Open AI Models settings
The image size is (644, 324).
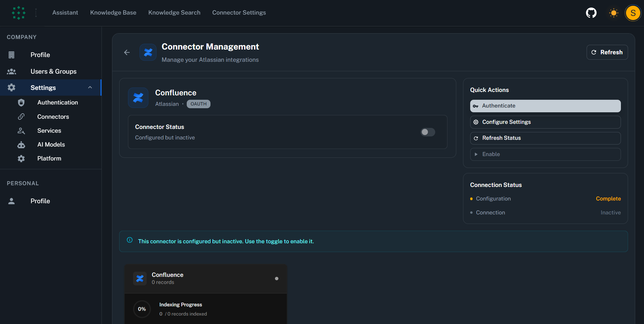pos(51,144)
